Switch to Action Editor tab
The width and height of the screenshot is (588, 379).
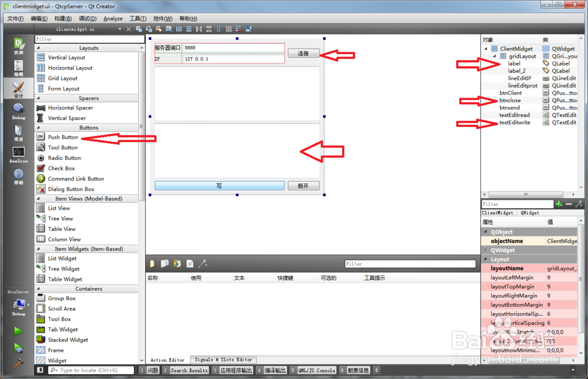[167, 360]
